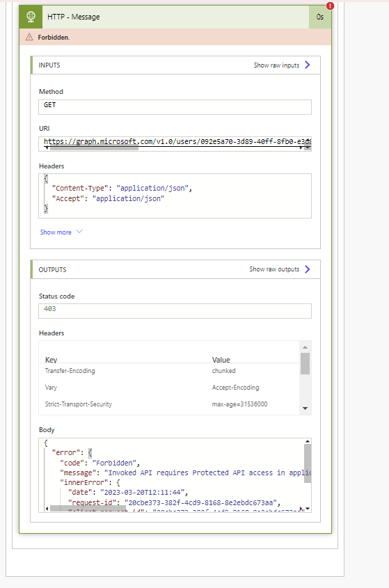The width and height of the screenshot is (389, 588).
Task: Click the Strict-Transport-Security header key
Action: coord(79,404)
